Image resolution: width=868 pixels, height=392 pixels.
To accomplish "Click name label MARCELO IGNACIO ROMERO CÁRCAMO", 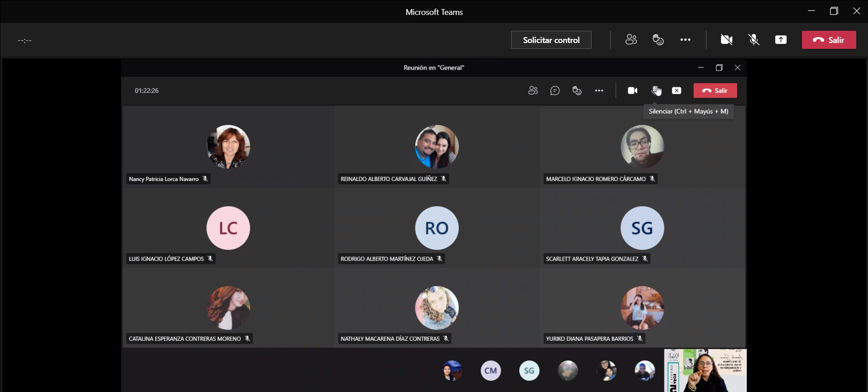I will pos(596,179).
